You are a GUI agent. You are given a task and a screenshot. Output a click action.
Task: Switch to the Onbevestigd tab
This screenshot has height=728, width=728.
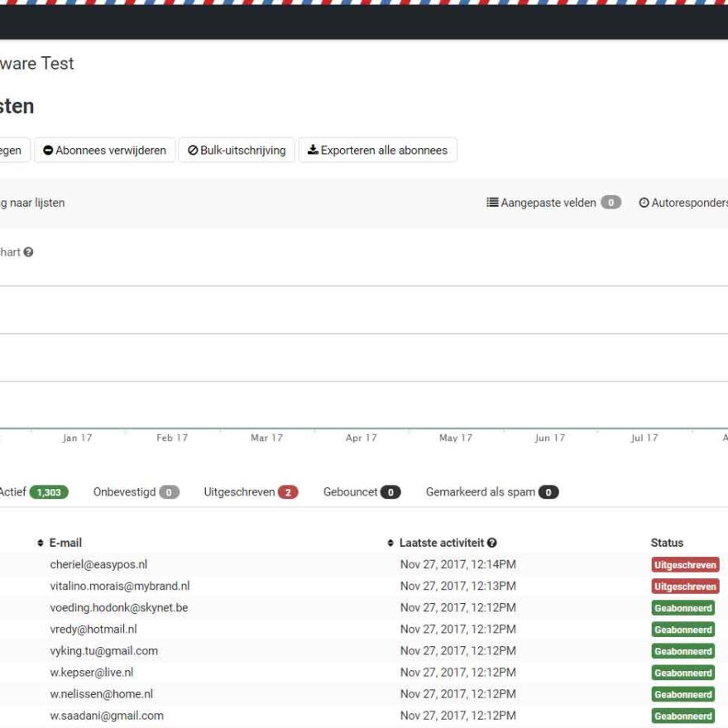tap(136, 492)
